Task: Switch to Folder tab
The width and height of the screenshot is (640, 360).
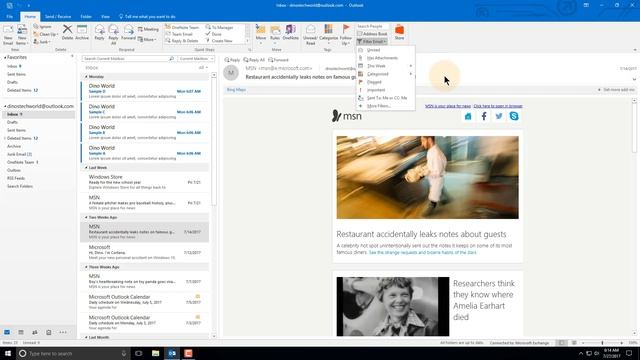Action: (86, 17)
